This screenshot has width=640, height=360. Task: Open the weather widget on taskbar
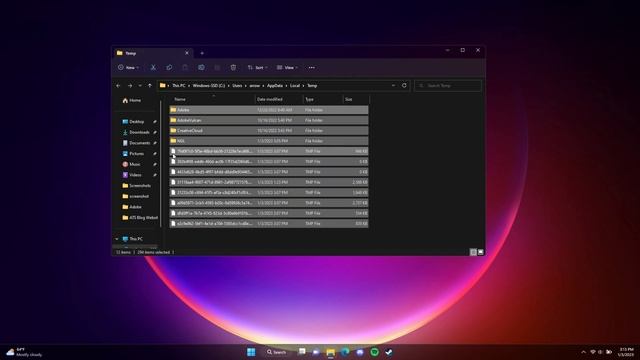(x=24, y=352)
